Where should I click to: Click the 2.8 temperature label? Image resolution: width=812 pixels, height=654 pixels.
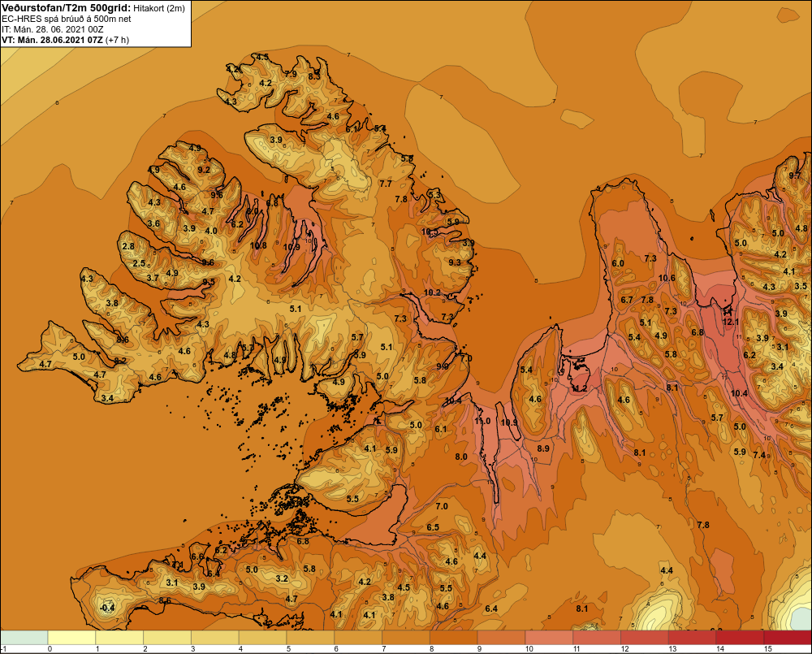click(128, 246)
